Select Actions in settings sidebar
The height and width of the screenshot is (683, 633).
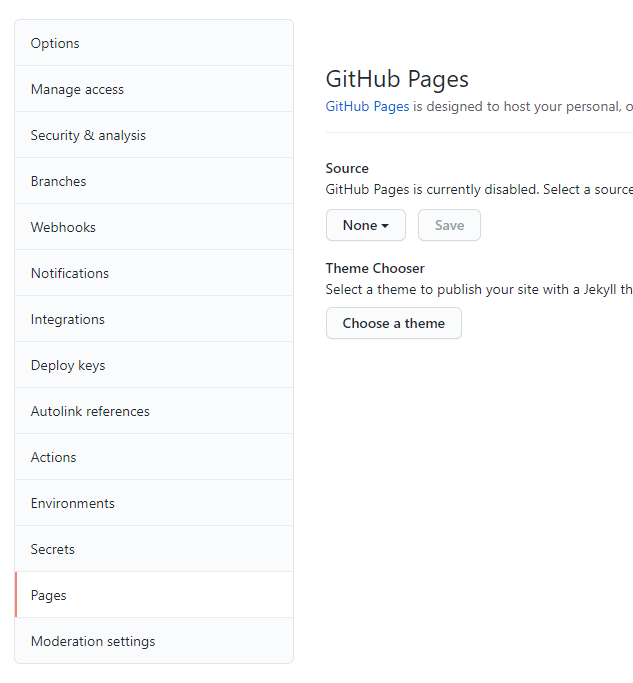click(53, 457)
